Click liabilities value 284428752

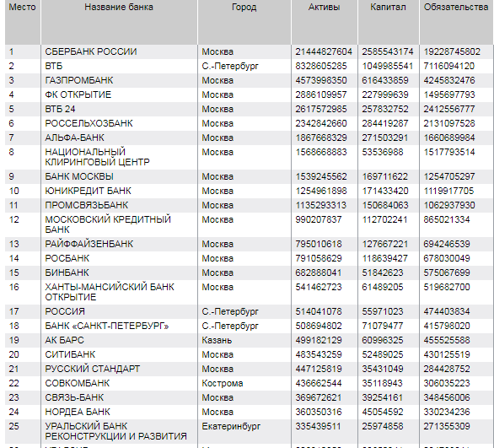(x=447, y=369)
